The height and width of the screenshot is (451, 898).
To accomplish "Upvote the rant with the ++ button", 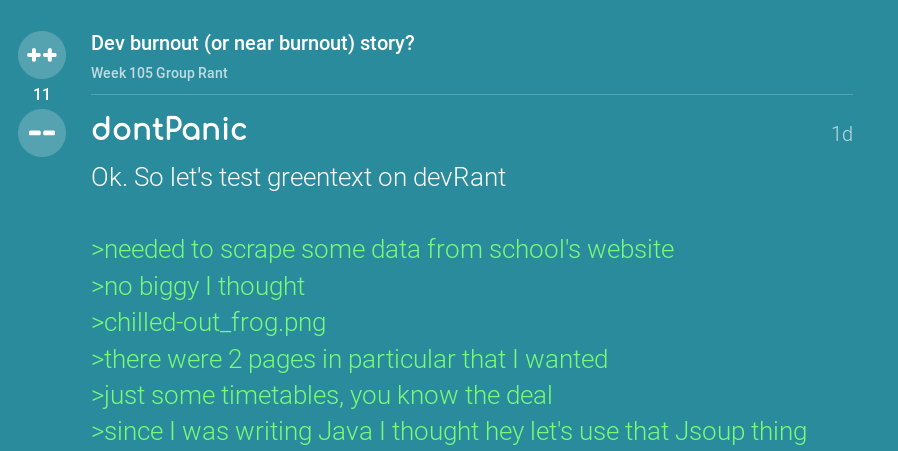I will coord(42,55).
